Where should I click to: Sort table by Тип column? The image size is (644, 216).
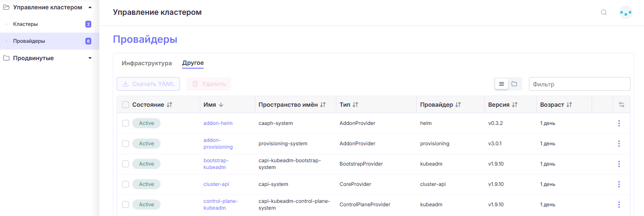355,105
